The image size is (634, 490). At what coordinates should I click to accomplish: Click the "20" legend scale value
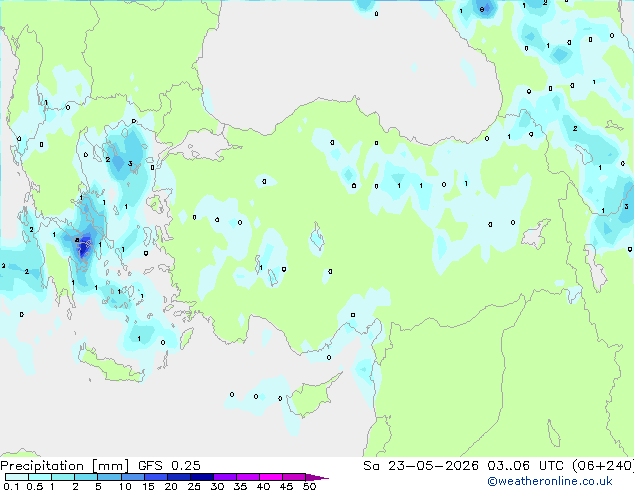click(171, 486)
